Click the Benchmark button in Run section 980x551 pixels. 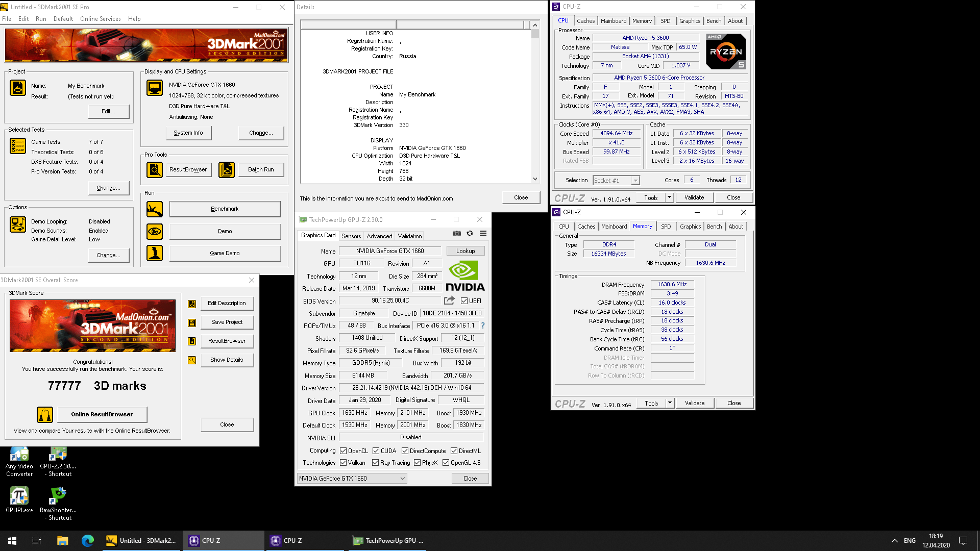pos(225,209)
